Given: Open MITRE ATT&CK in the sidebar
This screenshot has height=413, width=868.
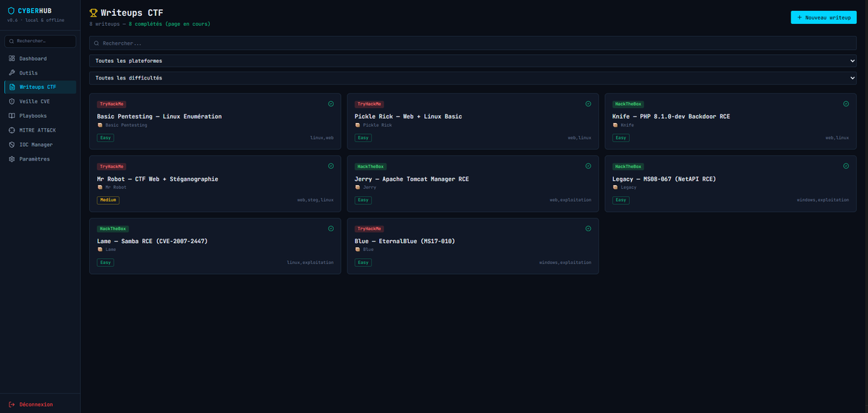Looking at the screenshot, I should coord(40,130).
